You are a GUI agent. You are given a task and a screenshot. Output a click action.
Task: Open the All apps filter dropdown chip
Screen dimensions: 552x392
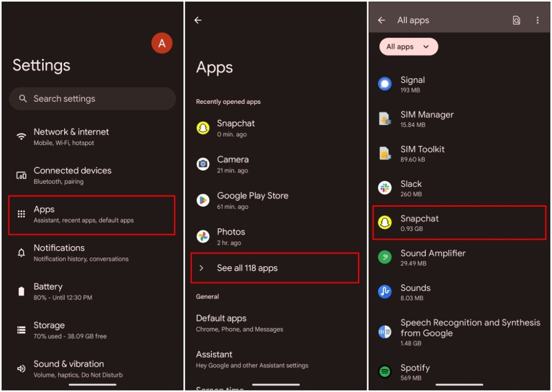click(x=409, y=47)
